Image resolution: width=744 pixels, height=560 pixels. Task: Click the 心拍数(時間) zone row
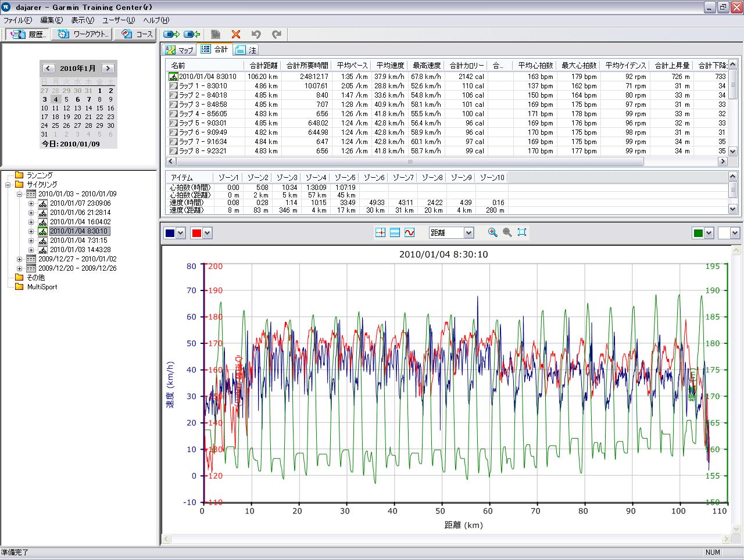click(x=336, y=188)
